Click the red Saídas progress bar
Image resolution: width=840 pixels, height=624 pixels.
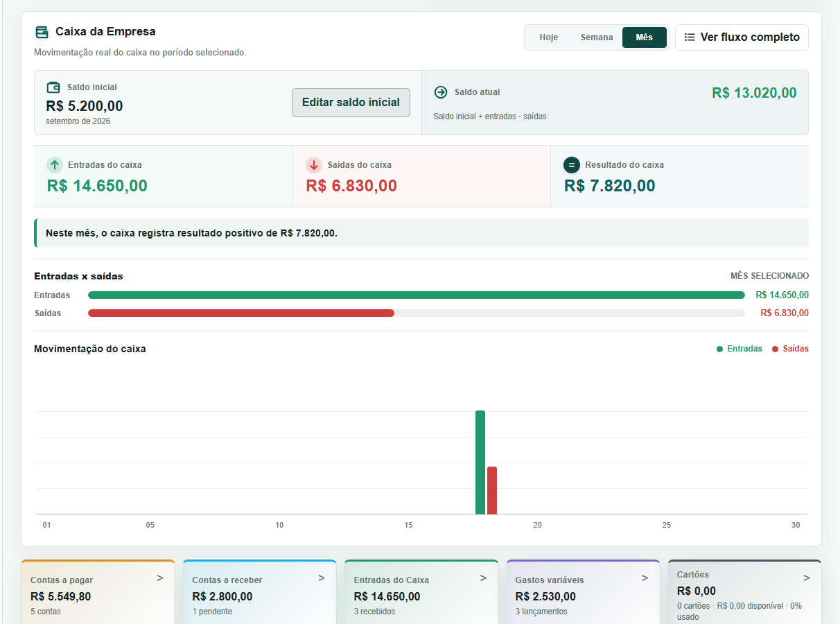tap(241, 313)
